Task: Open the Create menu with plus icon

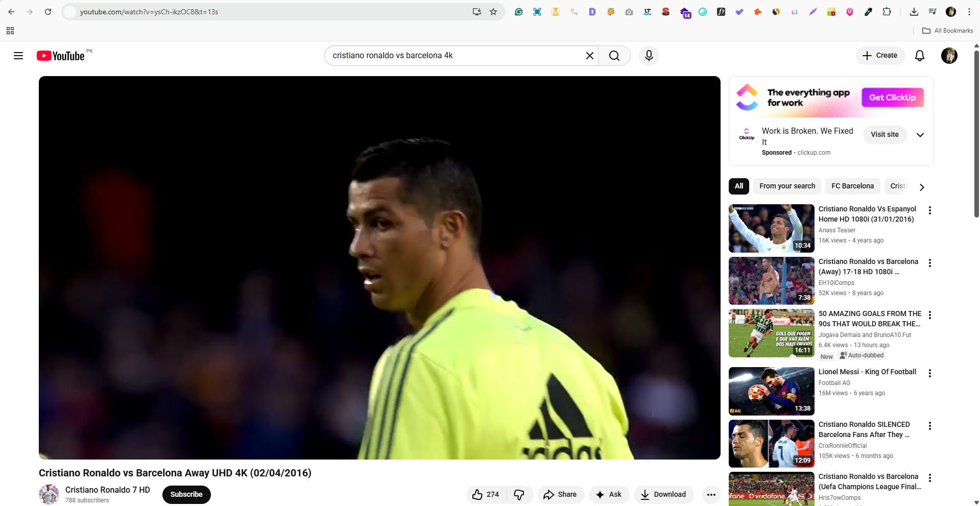Action: [880, 56]
